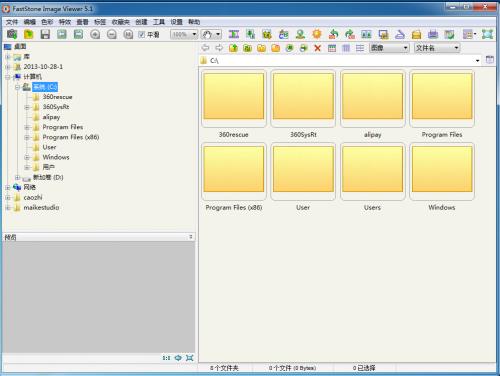
Task: Select the 360rescue folder in tree
Action: (57, 97)
